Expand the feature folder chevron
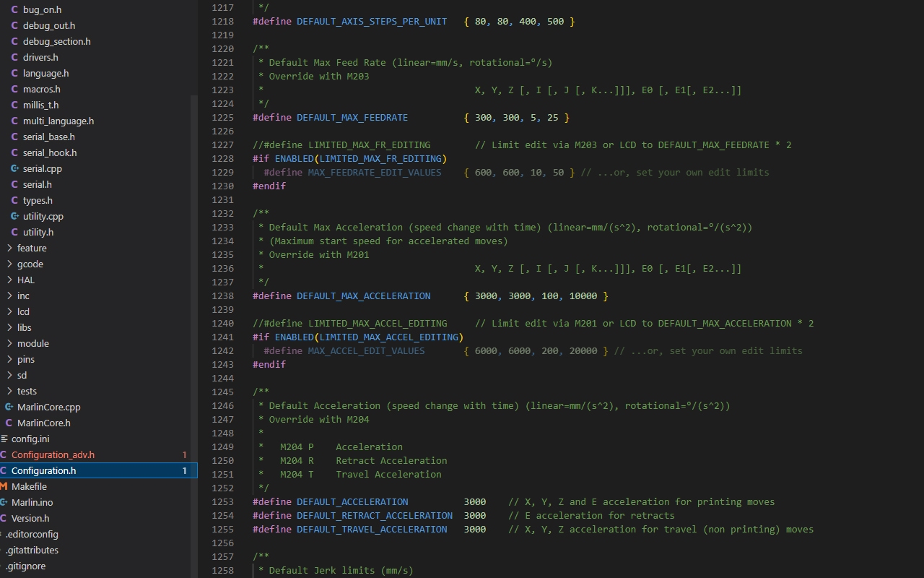Image resolution: width=924 pixels, height=578 pixels. pyautogui.click(x=9, y=248)
